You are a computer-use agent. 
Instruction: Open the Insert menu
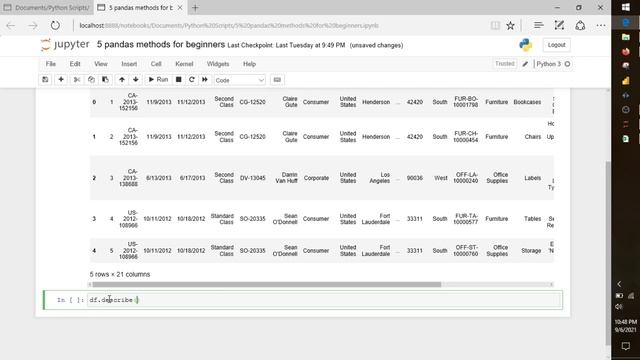coord(129,64)
